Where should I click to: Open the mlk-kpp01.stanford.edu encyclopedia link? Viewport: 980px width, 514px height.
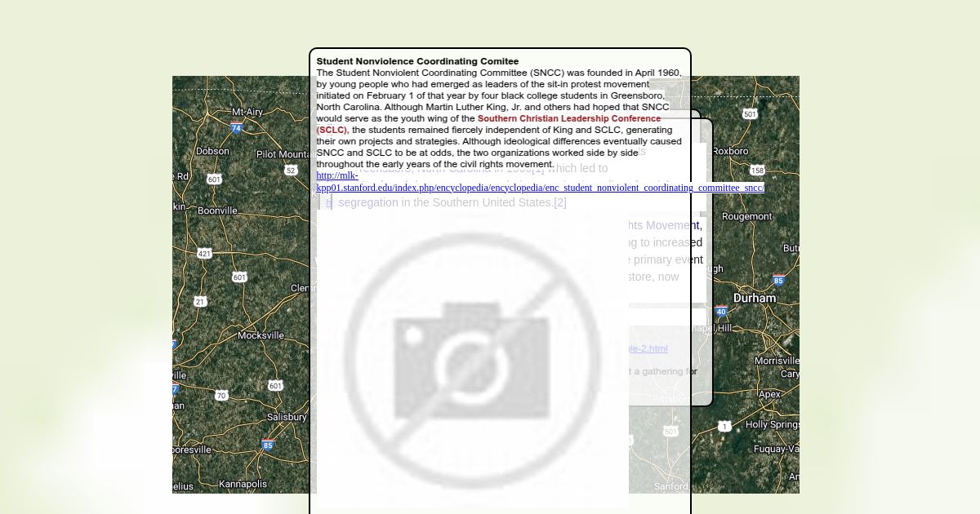tap(540, 181)
